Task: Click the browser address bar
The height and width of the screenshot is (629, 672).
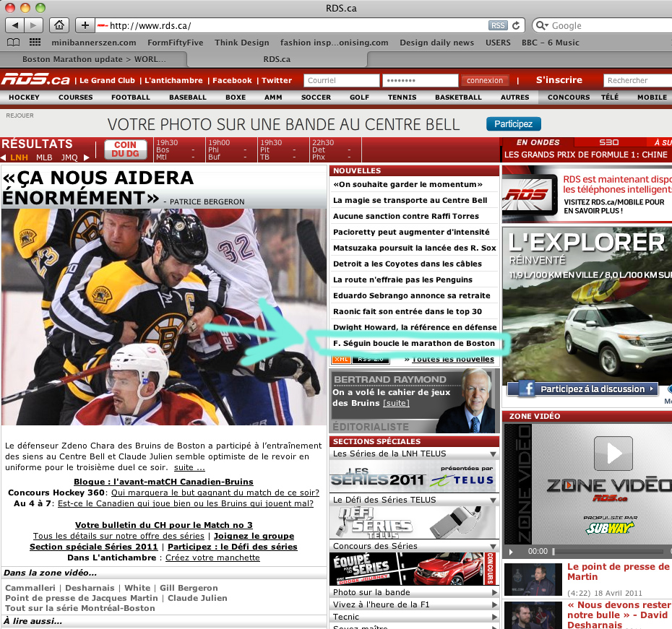Action: tap(291, 26)
